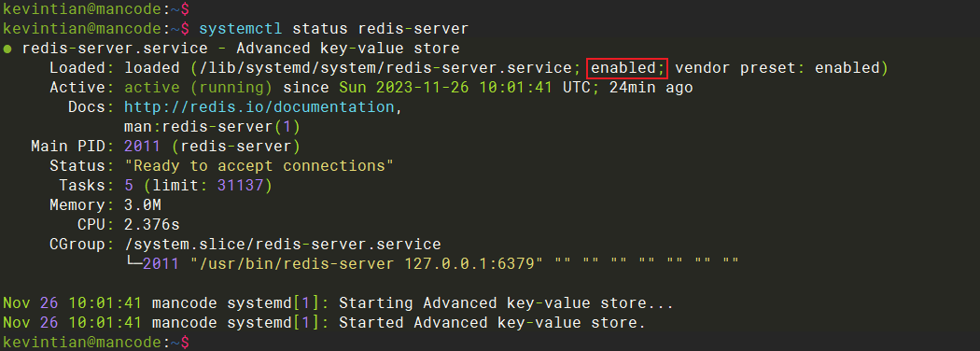Click 'active (running)' status text

tap(199, 88)
